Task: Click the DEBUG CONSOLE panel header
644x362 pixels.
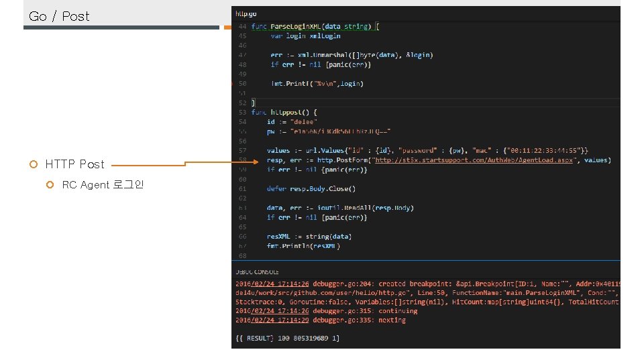Action: 257,272
